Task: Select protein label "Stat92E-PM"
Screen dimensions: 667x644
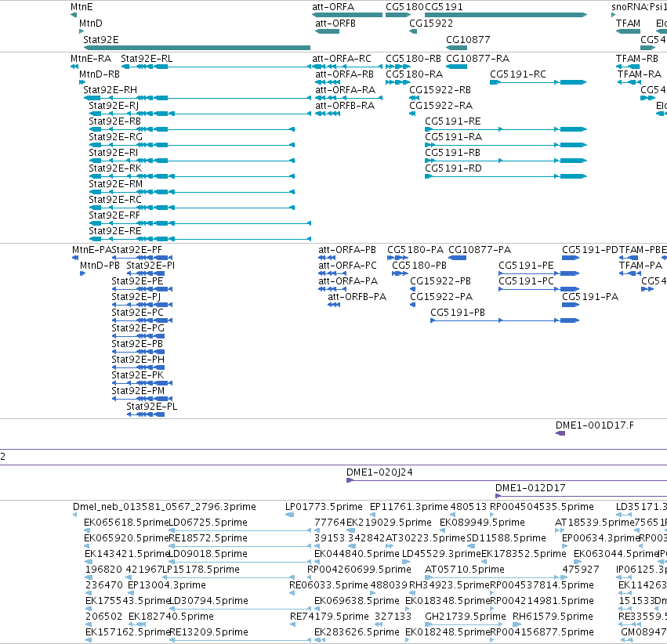Action: tap(138, 391)
